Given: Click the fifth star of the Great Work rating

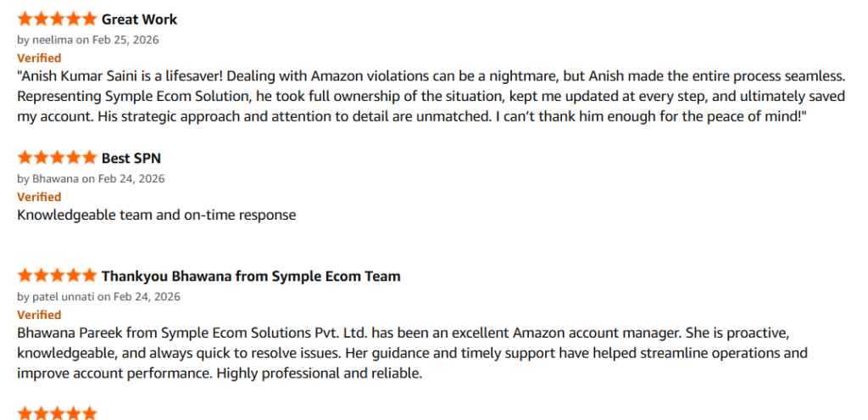Looking at the screenshot, I should tap(89, 19).
